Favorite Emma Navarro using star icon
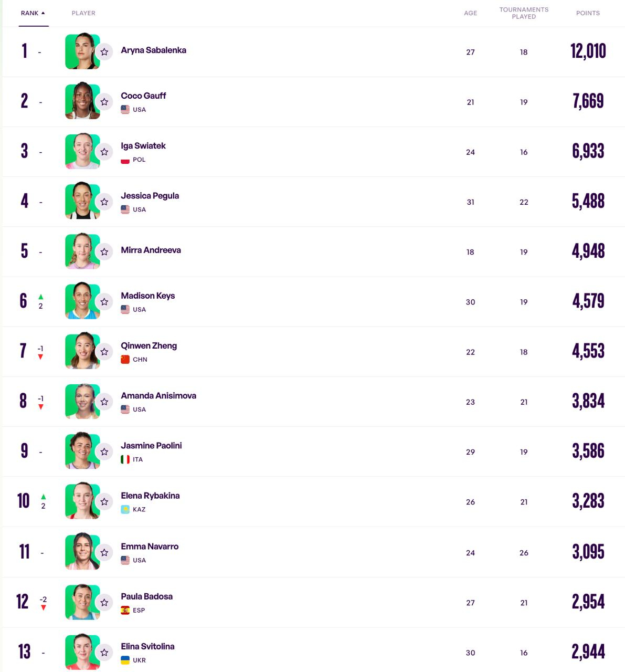Viewport: 625px width, 672px height. 104,552
